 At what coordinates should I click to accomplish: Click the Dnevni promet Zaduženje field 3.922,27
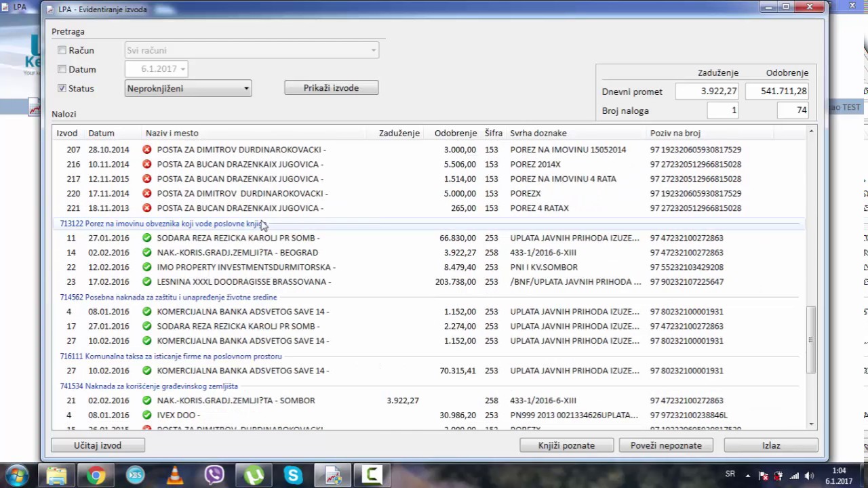[x=706, y=91]
